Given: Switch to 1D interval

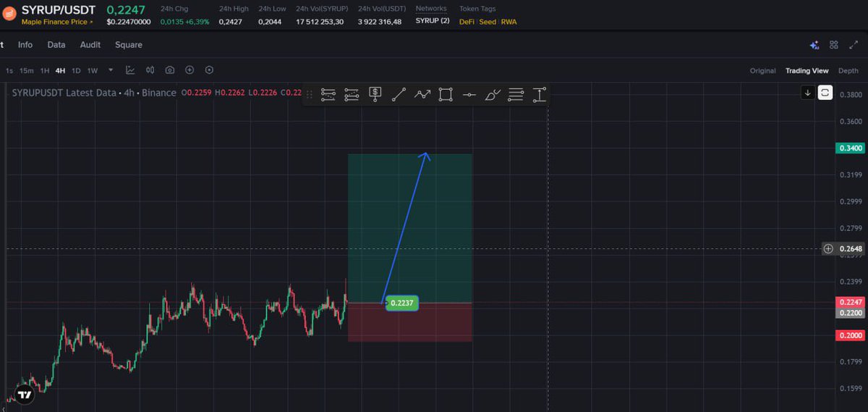Looking at the screenshot, I should [76, 71].
